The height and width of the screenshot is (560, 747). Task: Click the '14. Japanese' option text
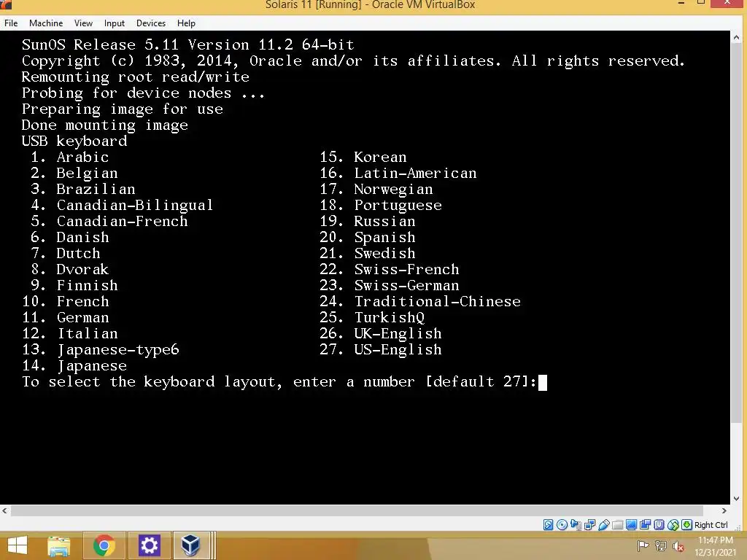coord(74,366)
